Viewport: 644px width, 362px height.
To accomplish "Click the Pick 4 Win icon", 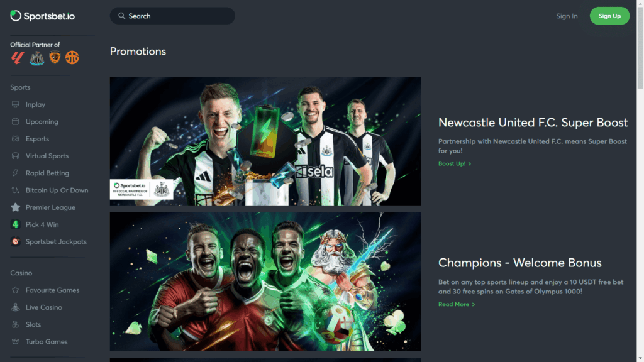I will coord(16,224).
